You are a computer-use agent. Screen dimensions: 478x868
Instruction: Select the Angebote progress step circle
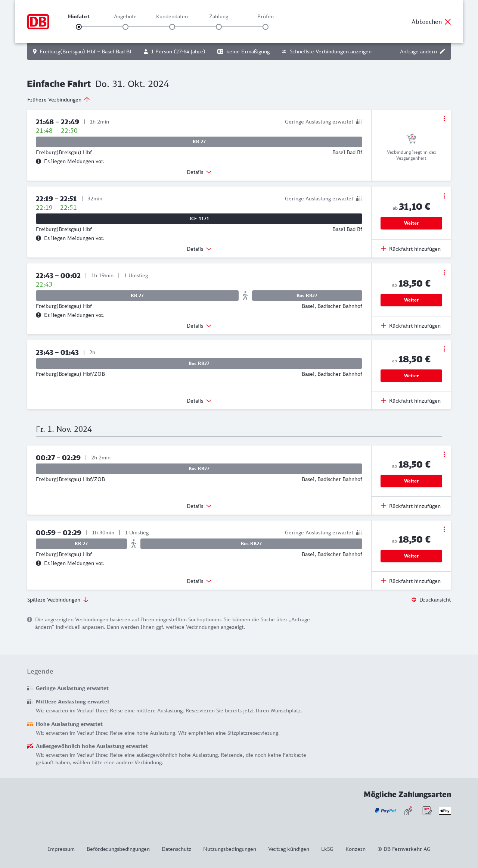[x=125, y=27]
